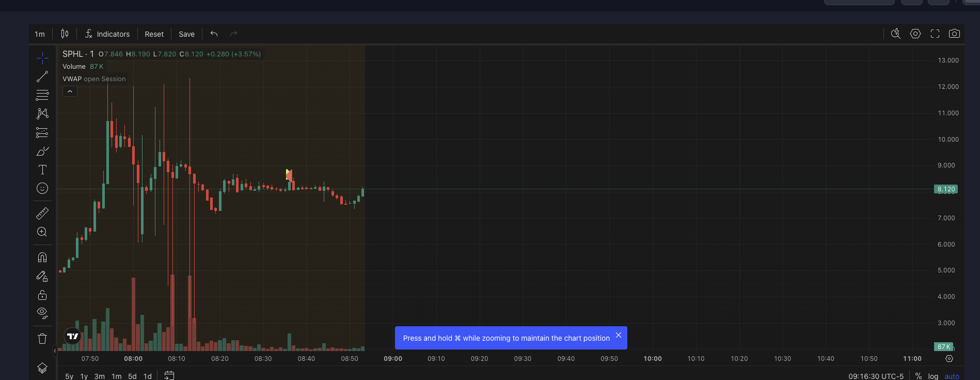Select the crosshair cursor tool
Viewport: 980px width, 380px height.
(x=42, y=58)
